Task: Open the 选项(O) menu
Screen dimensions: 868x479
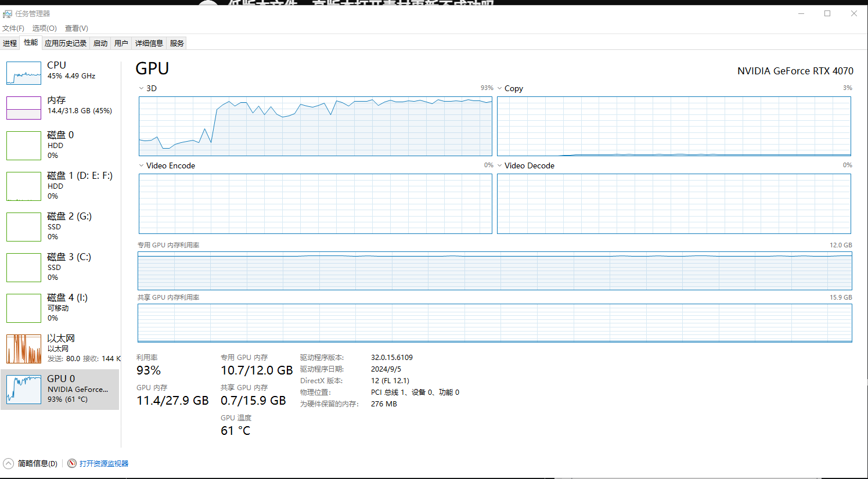Action: click(44, 28)
